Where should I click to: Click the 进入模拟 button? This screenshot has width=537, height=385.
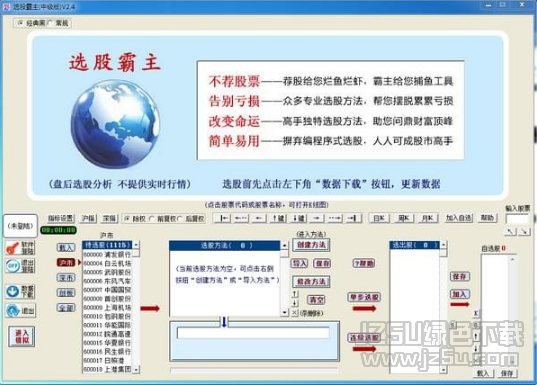coord(22,336)
